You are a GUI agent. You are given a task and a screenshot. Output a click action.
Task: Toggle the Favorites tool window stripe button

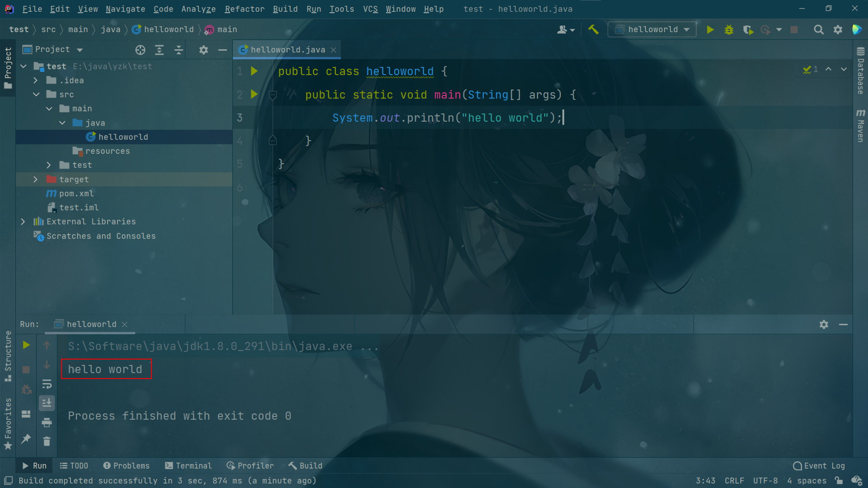tap(8, 423)
